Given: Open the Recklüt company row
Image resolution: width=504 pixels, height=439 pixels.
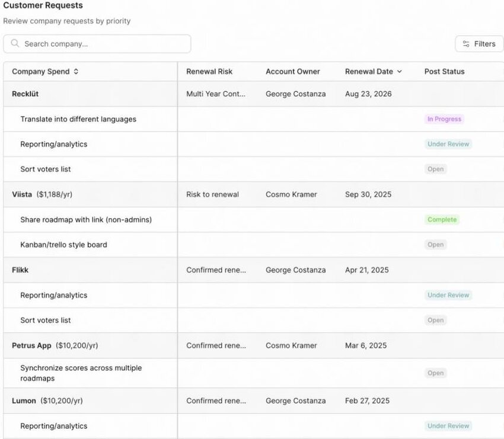Looking at the screenshot, I should pyautogui.click(x=25, y=94).
